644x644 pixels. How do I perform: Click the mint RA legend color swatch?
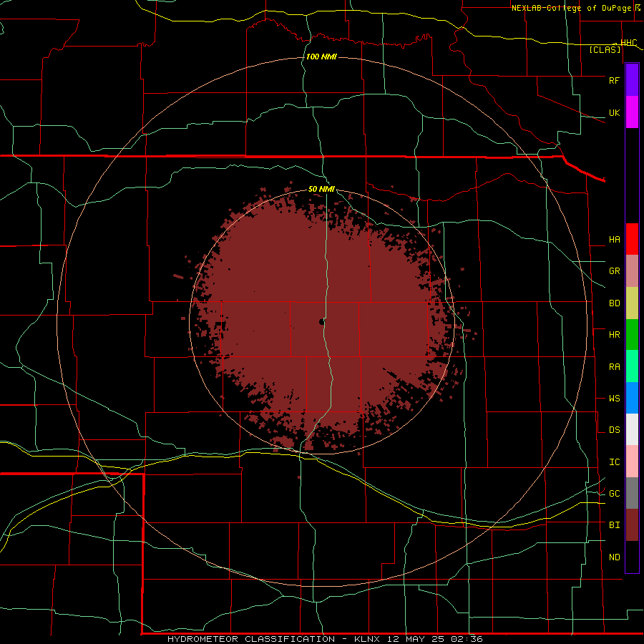[x=632, y=366]
